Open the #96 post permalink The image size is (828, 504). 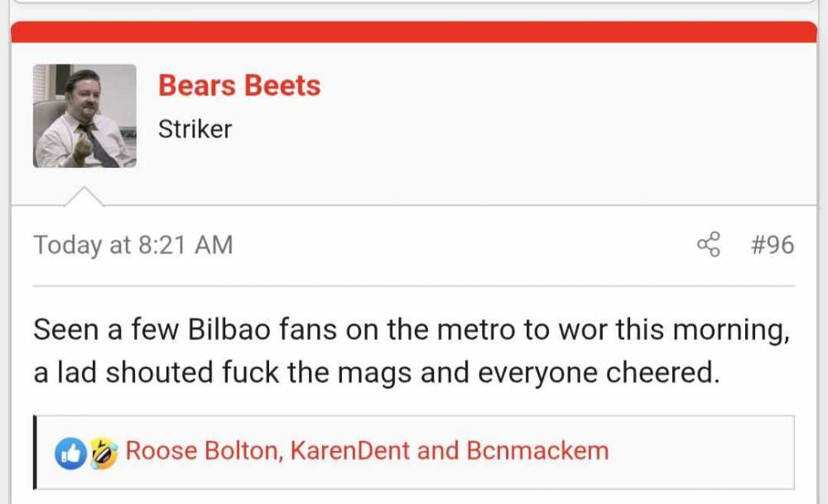[x=772, y=245]
